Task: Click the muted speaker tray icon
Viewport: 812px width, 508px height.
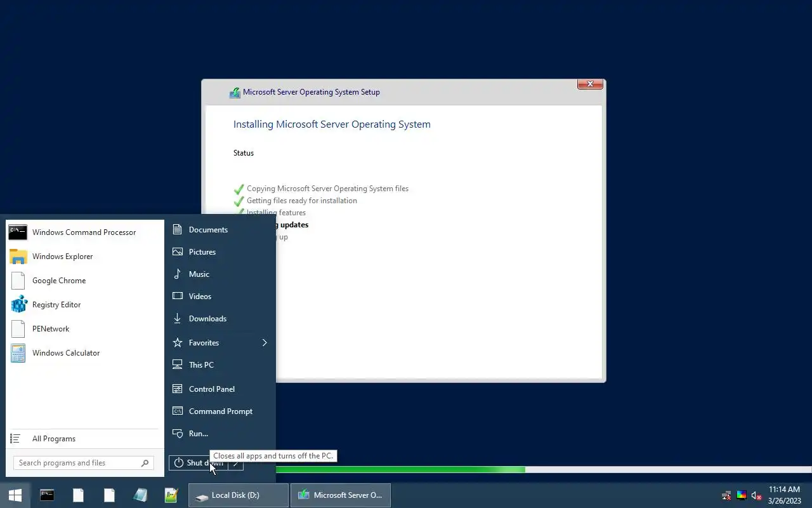Action: (756, 495)
